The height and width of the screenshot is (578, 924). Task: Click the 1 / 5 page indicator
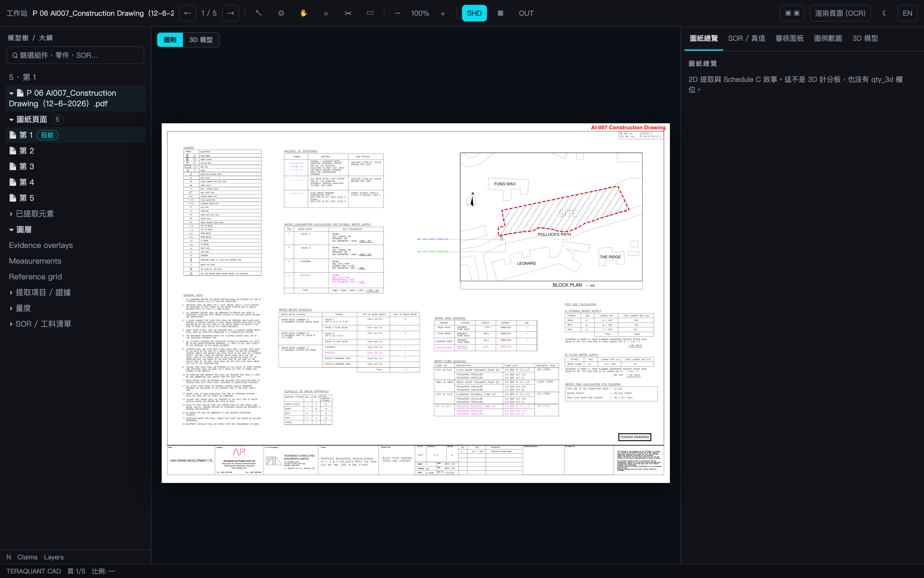(x=209, y=13)
